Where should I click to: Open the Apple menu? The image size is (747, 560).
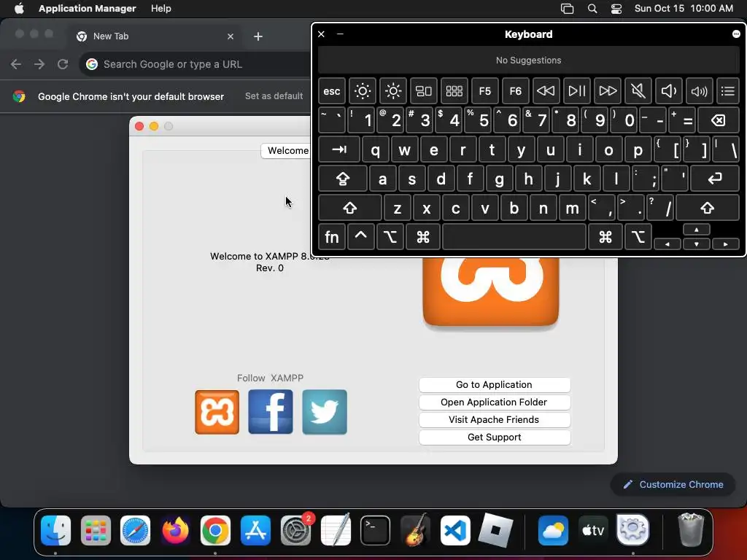(x=19, y=9)
